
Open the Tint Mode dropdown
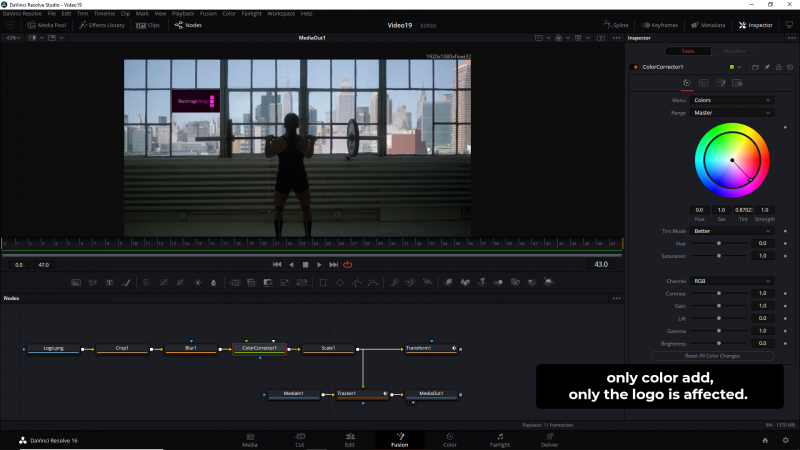733,230
